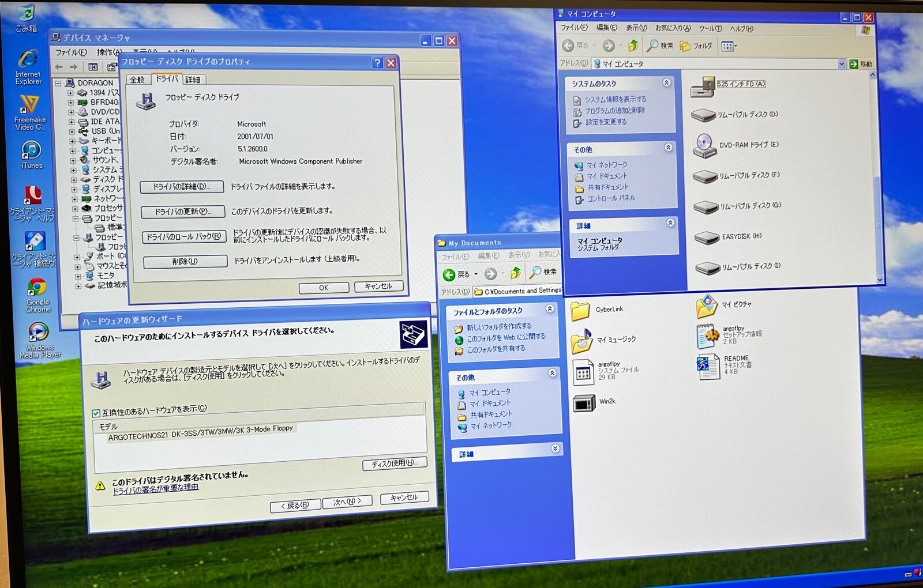Select the argoflpy system file
Screen dimensions: 923x588
point(606,371)
